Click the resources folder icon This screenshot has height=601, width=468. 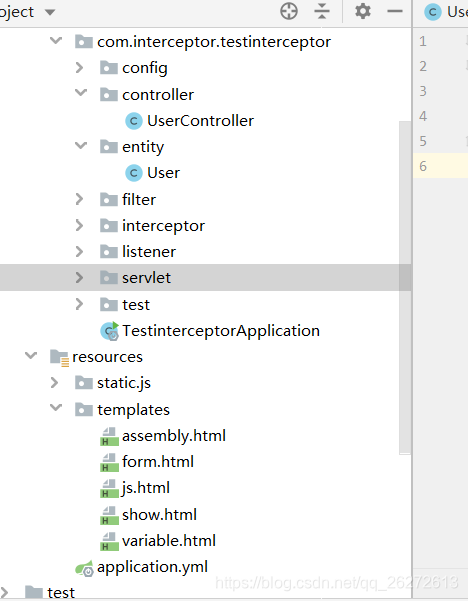[59, 358]
